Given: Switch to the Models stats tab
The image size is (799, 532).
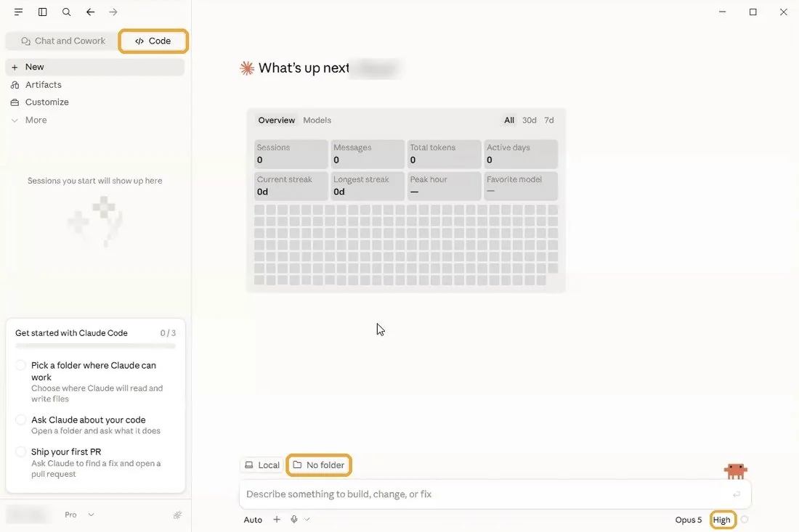Looking at the screenshot, I should click(317, 120).
